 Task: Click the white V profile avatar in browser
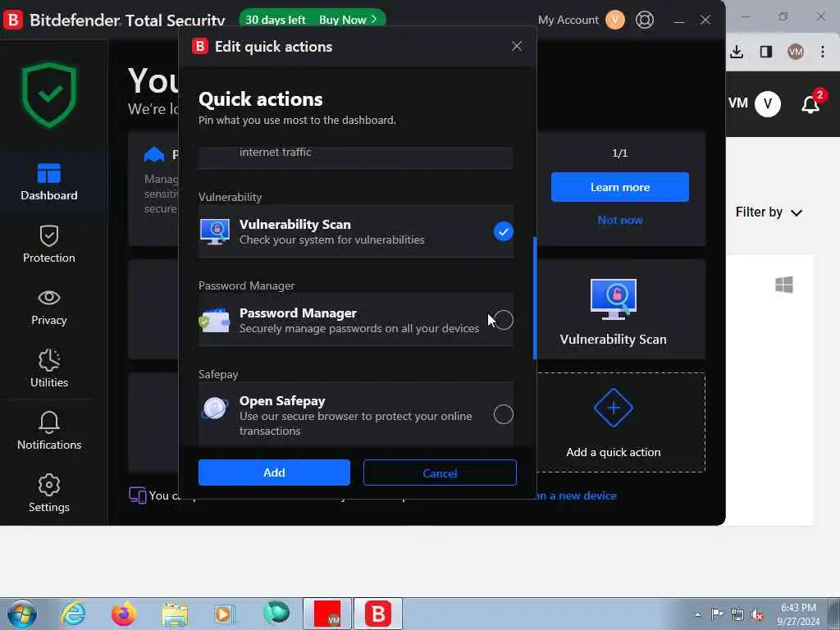click(768, 103)
